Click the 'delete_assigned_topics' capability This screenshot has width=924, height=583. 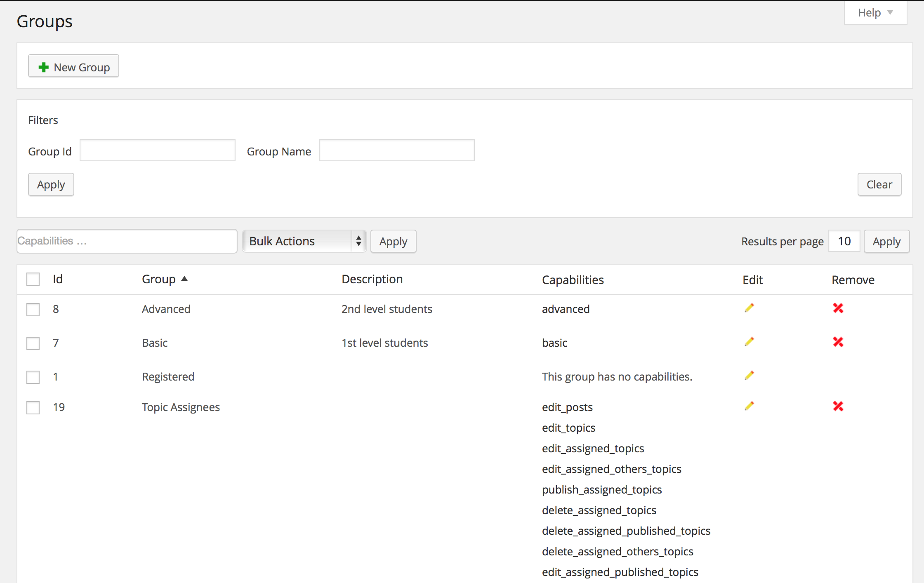[x=599, y=510]
